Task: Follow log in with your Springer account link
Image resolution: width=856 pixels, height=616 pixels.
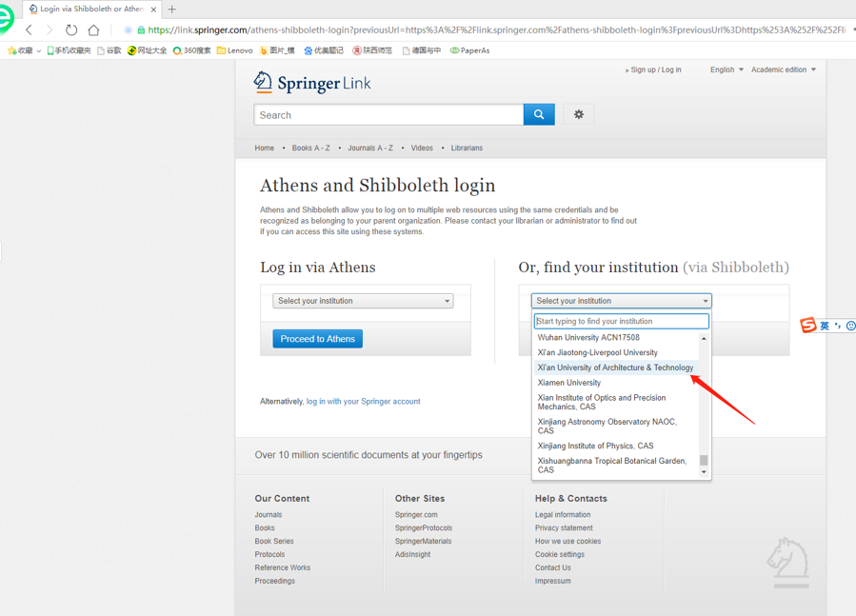Action: tap(363, 402)
